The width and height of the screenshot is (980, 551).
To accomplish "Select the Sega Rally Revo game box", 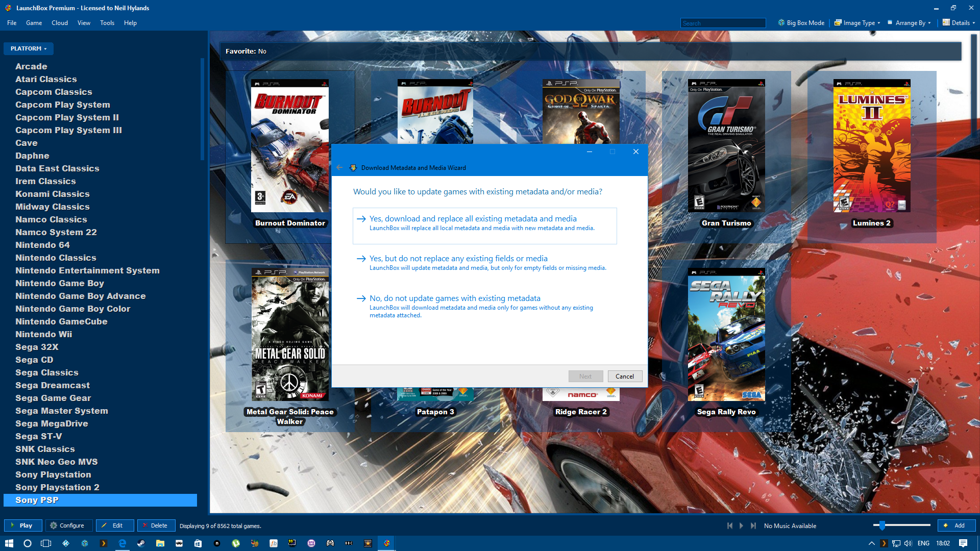I will (726, 346).
